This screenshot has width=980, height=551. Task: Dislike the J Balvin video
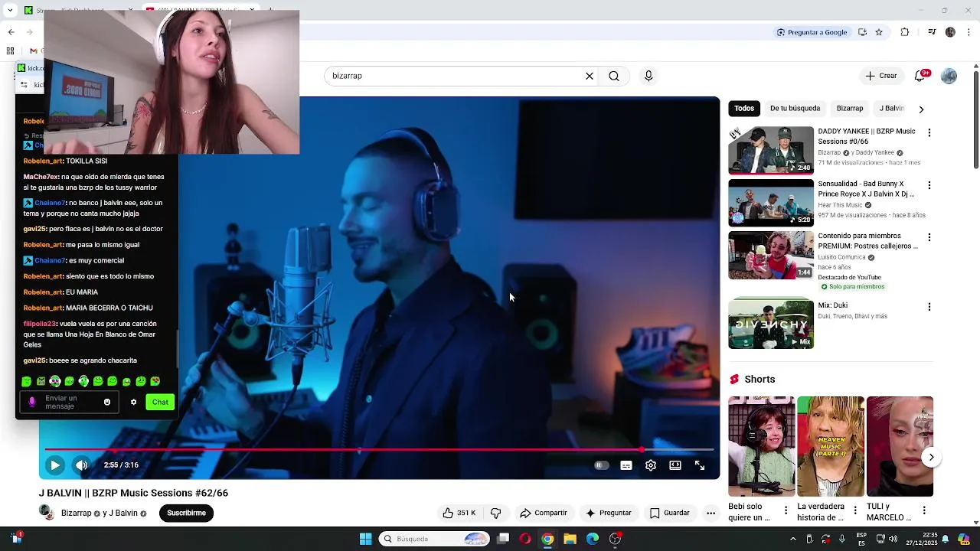click(x=495, y=513)
